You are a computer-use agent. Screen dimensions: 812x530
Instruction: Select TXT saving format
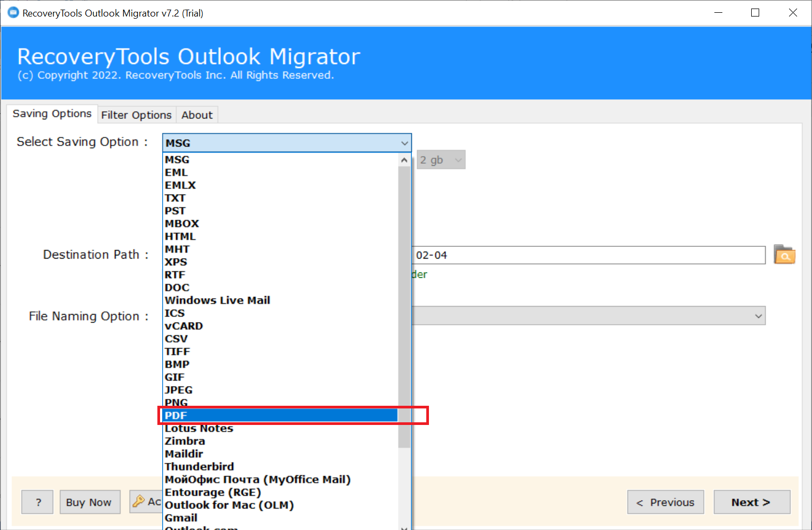pos(280,198)
